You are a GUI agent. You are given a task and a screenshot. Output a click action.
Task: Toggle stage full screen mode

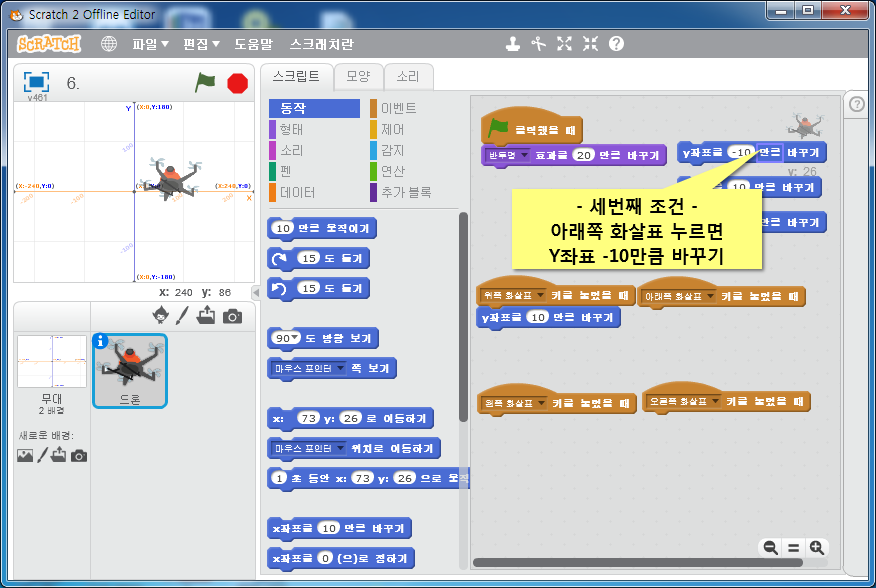[36, 82]
